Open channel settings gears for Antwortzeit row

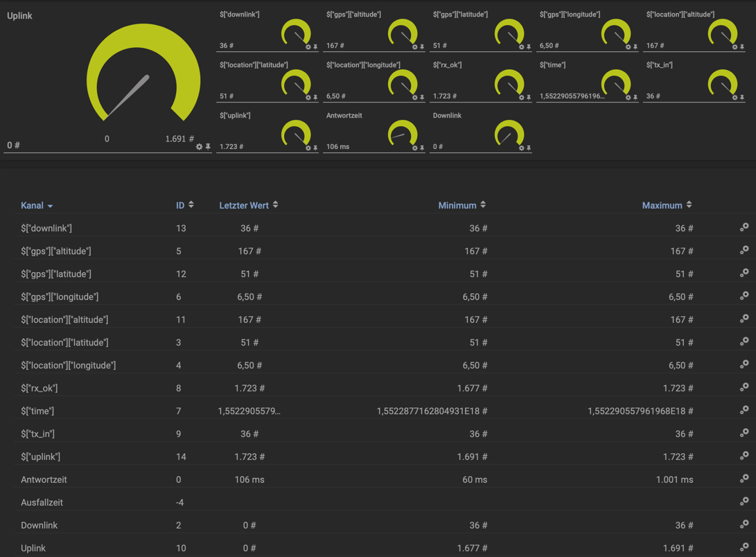pyautogui.click(x=745, y=479)
